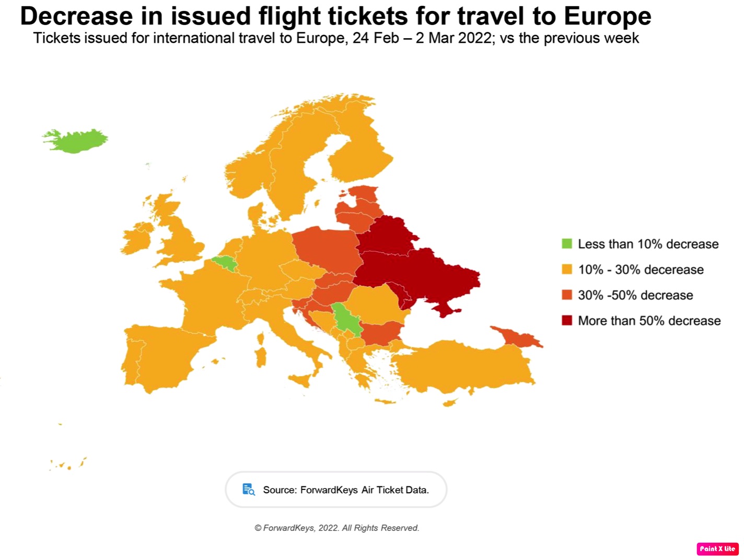Click the '30% -50% decrease' legend swatch

tap(567, 295)
